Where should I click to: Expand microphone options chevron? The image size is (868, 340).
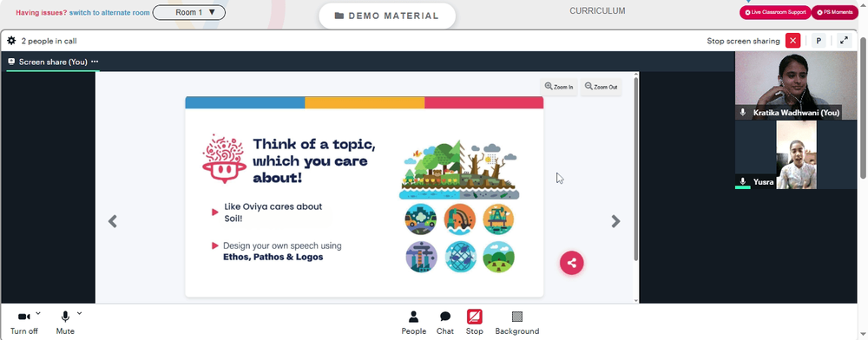[79, 313]
